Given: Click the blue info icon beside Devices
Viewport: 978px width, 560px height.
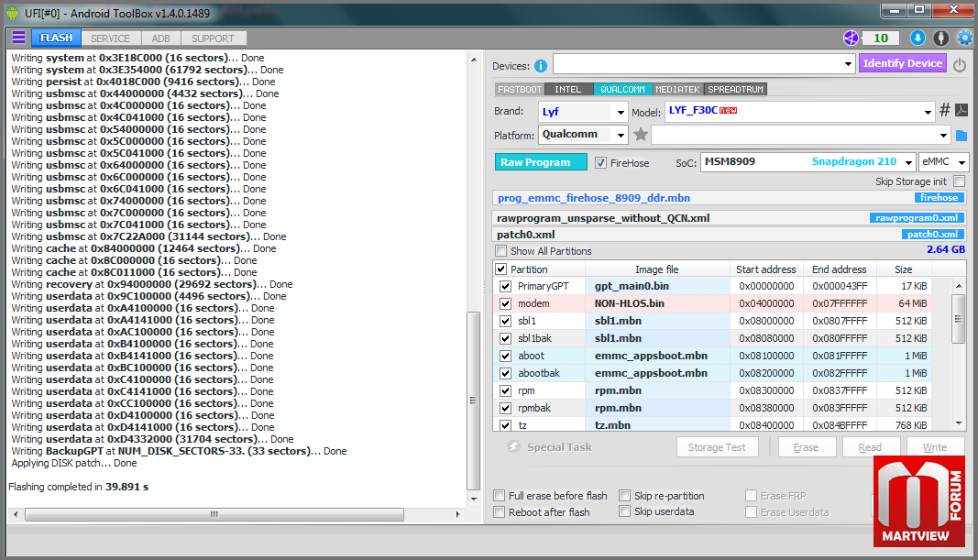Looking at the screenshot, I should 541,65.
